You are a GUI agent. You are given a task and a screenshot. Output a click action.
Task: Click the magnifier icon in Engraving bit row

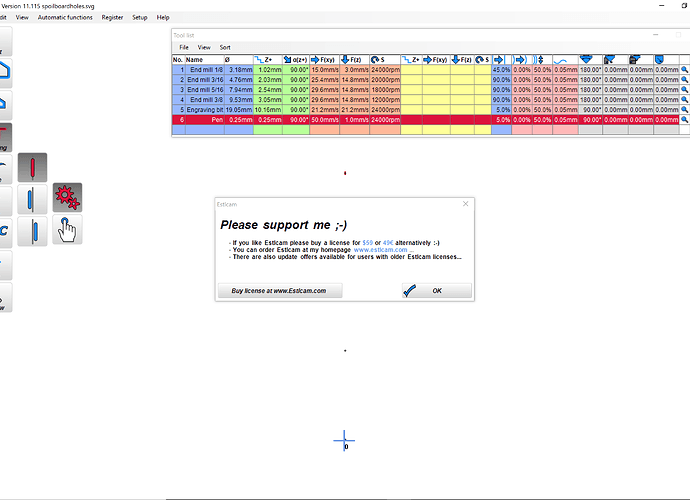[684, 110]
